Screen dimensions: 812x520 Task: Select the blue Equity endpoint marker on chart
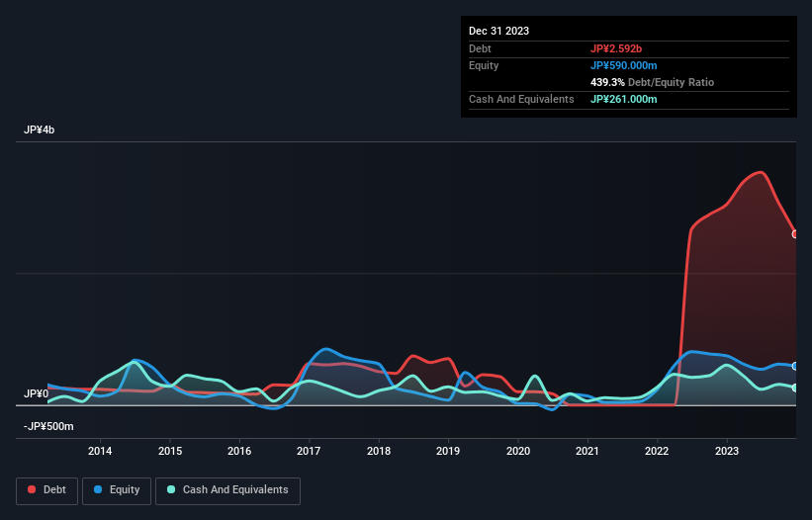tap(795, 367)
